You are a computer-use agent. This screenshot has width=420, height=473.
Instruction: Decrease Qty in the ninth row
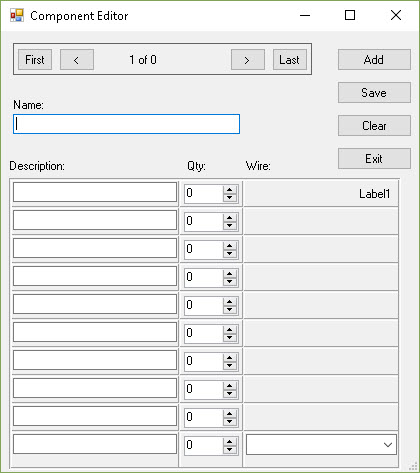point(229,421)
